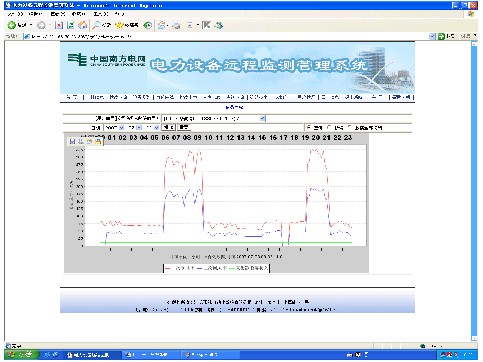Open the first menu in the browser menu bar
Image resolution: width=483 pixels, height=362 pixels.
[15, 14]
